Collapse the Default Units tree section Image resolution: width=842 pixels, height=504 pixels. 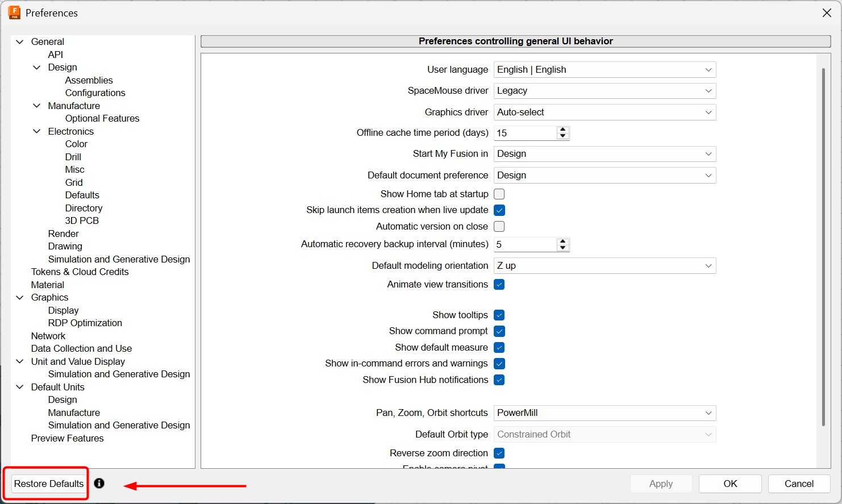[x=20, y=387]
